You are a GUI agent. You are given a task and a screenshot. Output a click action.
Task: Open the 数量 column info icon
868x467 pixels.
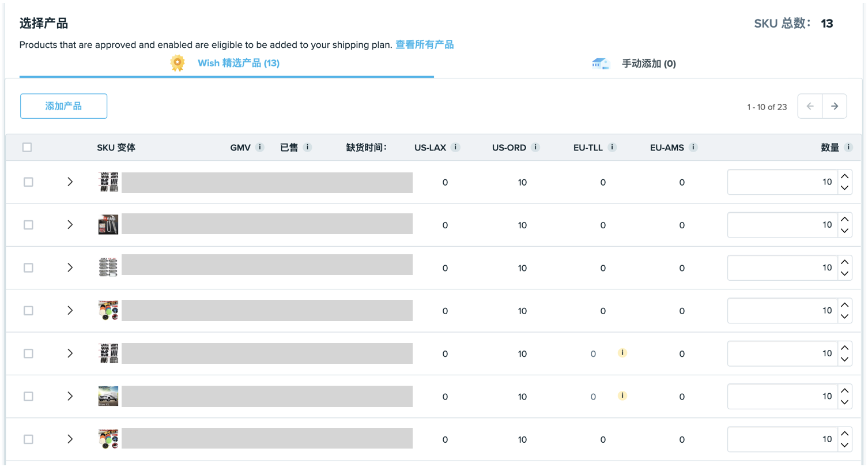[x=848, y=147]
